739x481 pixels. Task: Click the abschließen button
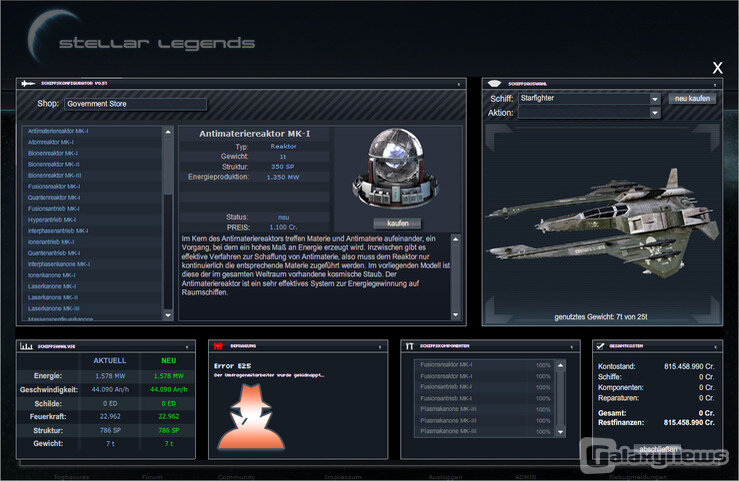click(x=658, y=449)
